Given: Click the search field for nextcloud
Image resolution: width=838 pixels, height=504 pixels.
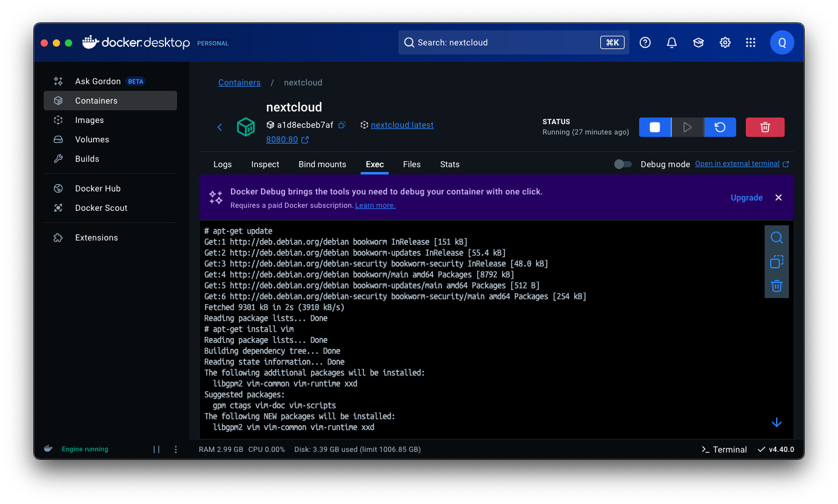Looking at the screenshot, I should pyautogui.click(x=514, y=42).
